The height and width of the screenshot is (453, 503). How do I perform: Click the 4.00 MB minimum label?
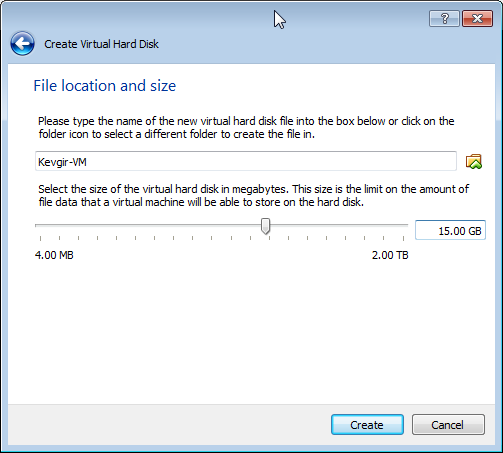coord(54,255)
